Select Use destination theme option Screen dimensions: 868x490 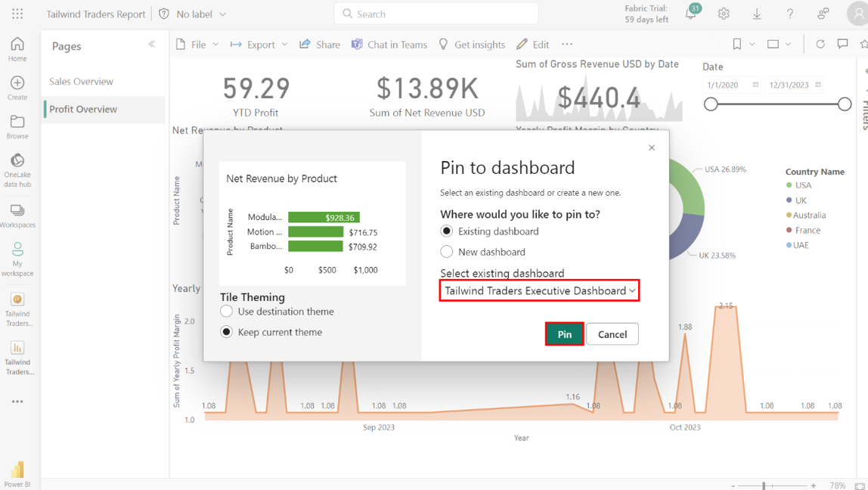227,312
